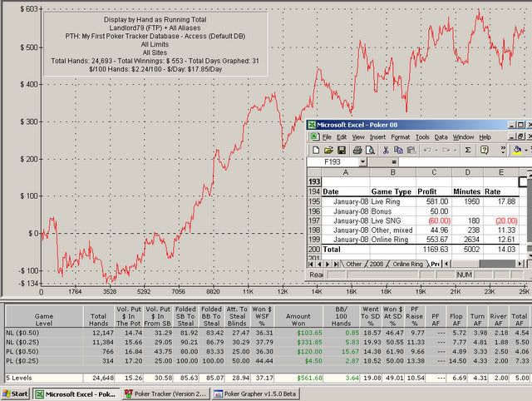Select the PL ($0.50) row in stats table
This screenshot has width=532, height=401.
coord(268,351)
